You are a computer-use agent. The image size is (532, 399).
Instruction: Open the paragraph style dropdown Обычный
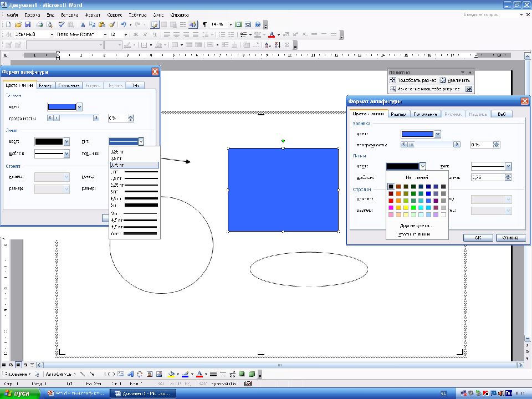pyautogui.click(x=52, y=34)
